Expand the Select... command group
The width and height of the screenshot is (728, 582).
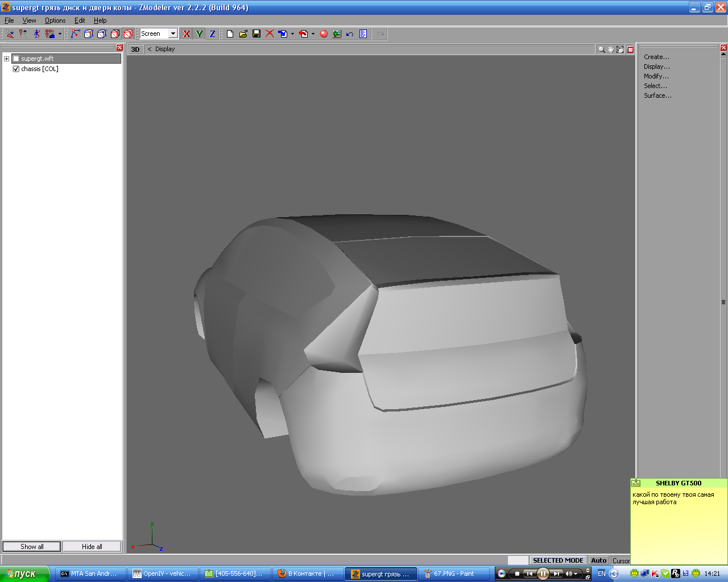pyautogui.click(x=655, y=86)
